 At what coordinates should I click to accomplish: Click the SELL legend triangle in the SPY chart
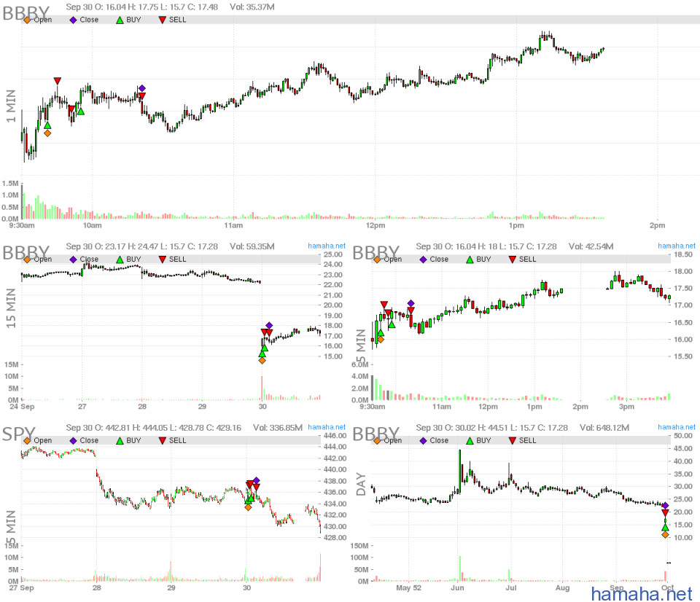coord(163,440)
